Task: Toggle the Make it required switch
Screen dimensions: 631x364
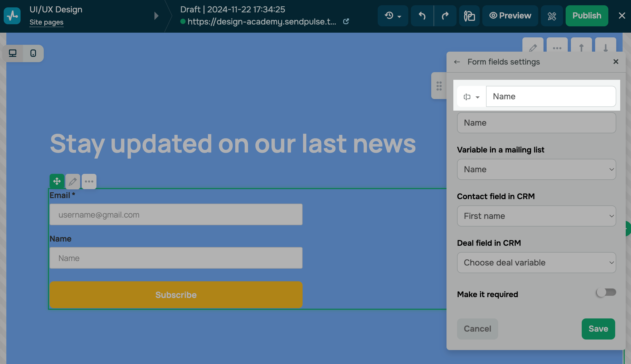Action: [x=606, y=292]
